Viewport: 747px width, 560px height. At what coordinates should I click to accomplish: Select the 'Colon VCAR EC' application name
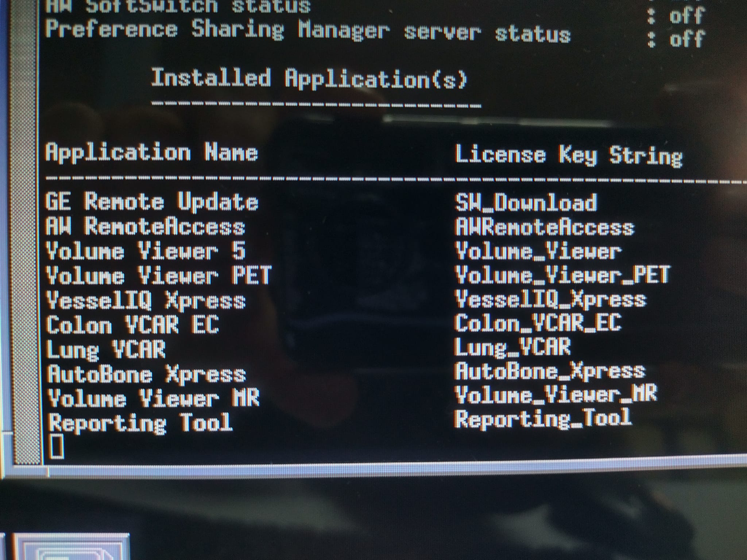coord(133,324)
